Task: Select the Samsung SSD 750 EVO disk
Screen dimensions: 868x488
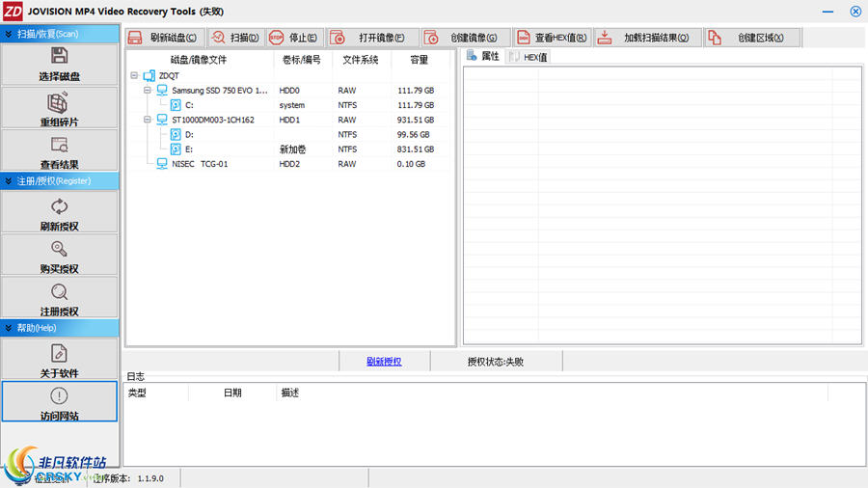Action: (x=219, y=91)
